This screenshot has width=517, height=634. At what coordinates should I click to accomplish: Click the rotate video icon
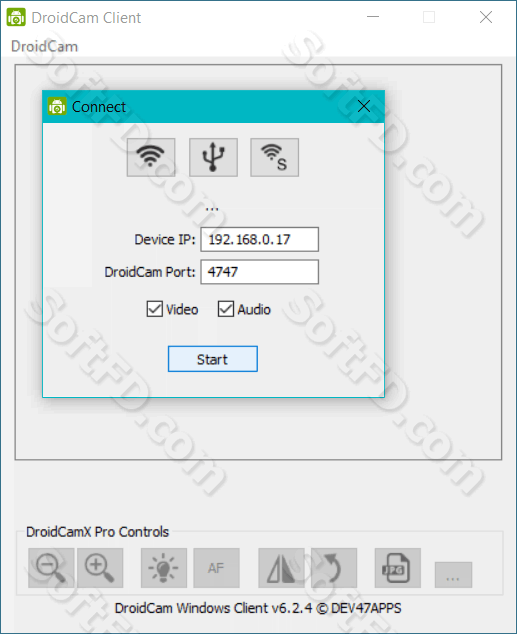click(x=334, y=568)
